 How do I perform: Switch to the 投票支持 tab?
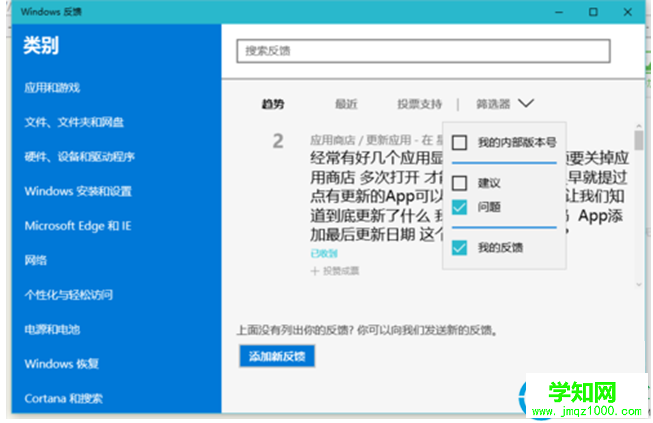coord(419,104)
